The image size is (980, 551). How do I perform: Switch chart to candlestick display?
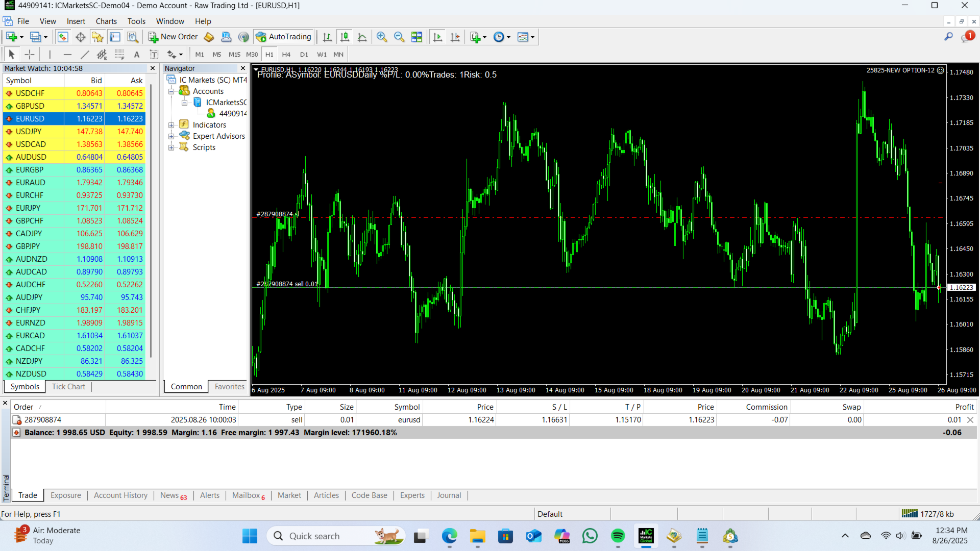click(345, 37)
